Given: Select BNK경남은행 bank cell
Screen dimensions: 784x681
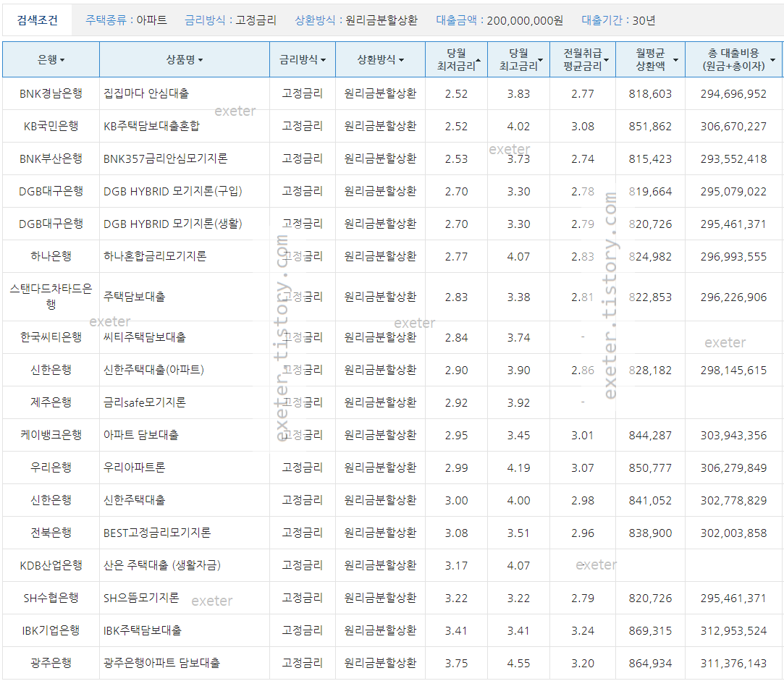Looking at the screenshot, I should tap(51, 93).
